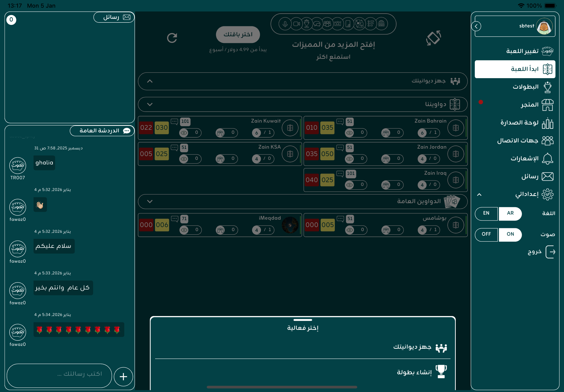The image size is (564, 392).
Task: Click the bottom sheet drag handle
Action: coord(303,320)
